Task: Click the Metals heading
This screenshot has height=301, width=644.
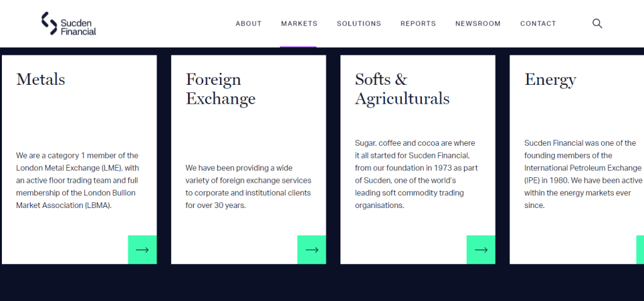Action: pyautogui.click(x=41, y=80)
